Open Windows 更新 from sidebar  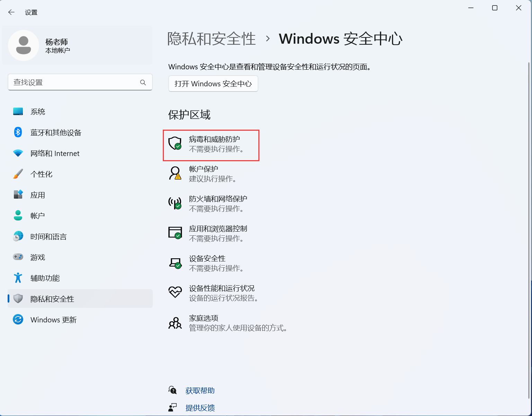pyautogui.click(x=80, y=320)
